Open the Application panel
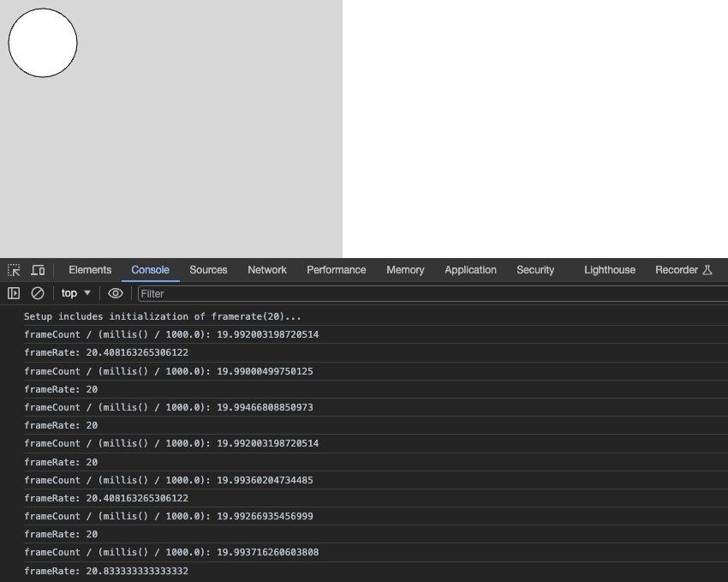 [470, 270]
